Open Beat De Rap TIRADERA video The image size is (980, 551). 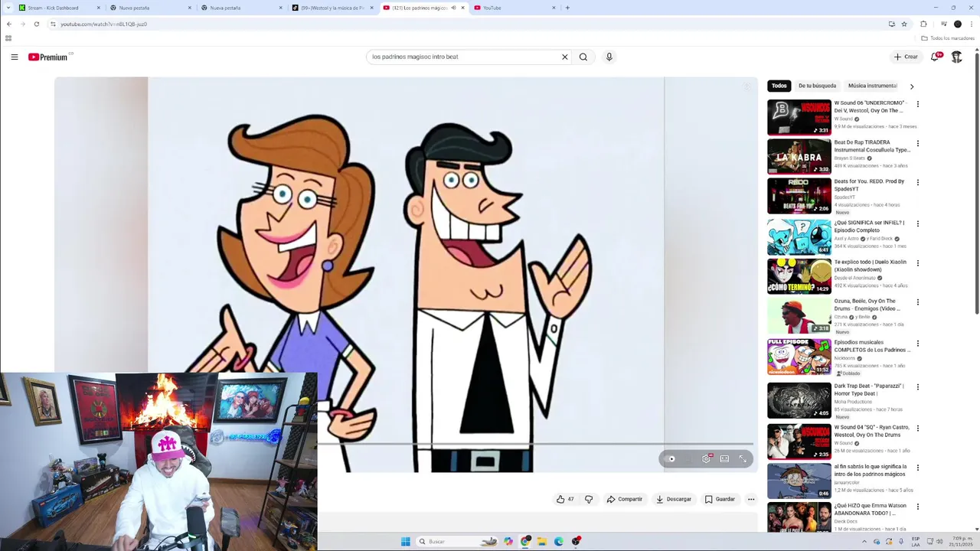coord(799,157)
